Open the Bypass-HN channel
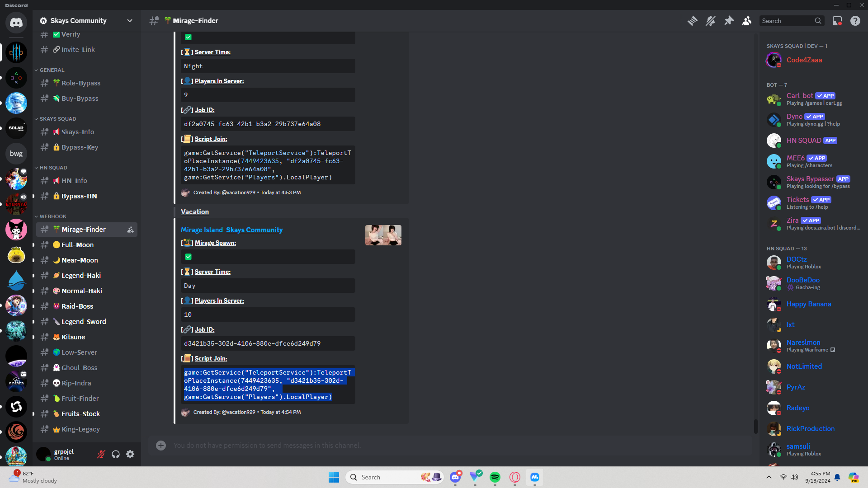The height and width of the screenshot is (488, 868). (x=87, y=196)
